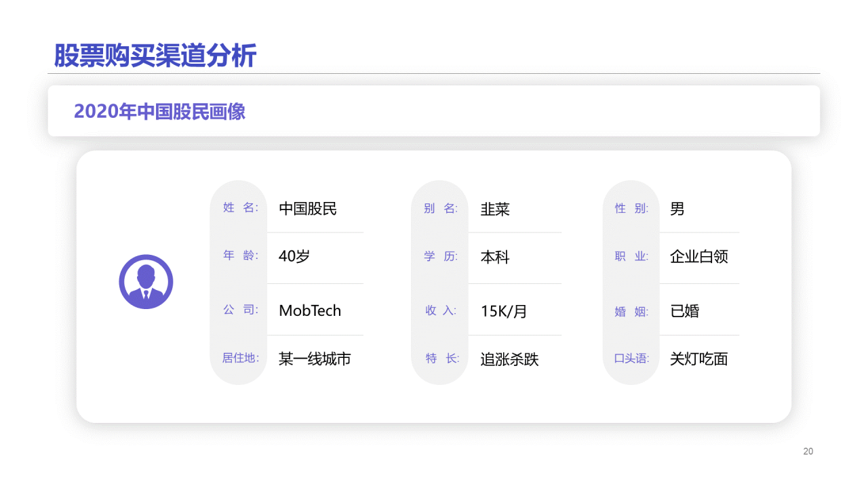Click the 企业白领 occupation value
The height and width of the screenshot is (488, 868).
pyautogui.click(x=699, y=257)
